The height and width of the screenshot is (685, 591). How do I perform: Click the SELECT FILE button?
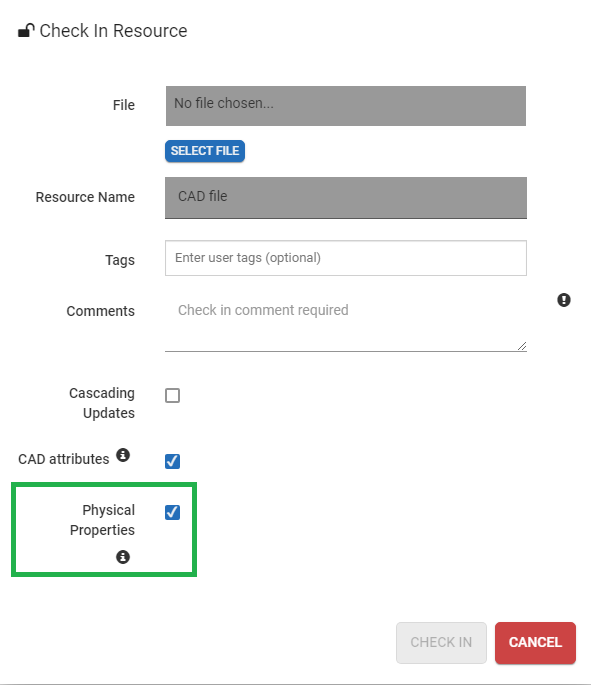click(x=205, y=151)
